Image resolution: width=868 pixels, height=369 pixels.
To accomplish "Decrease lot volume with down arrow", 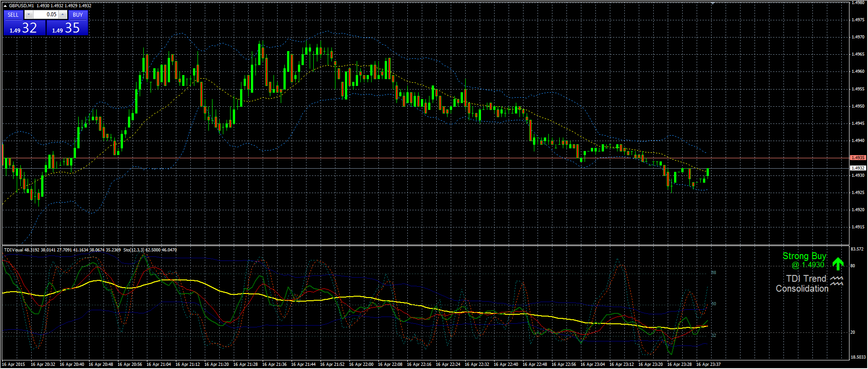I will [x=28, y=14].
